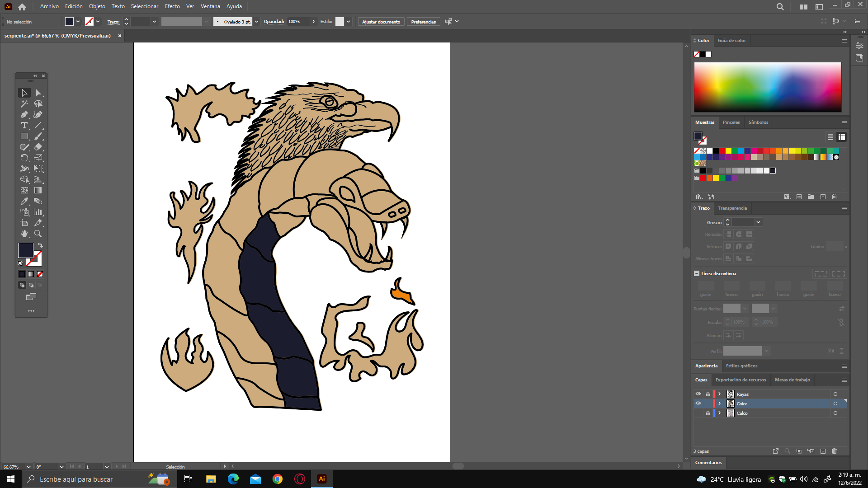Open the search icon in top bar

tap(780, 7)
